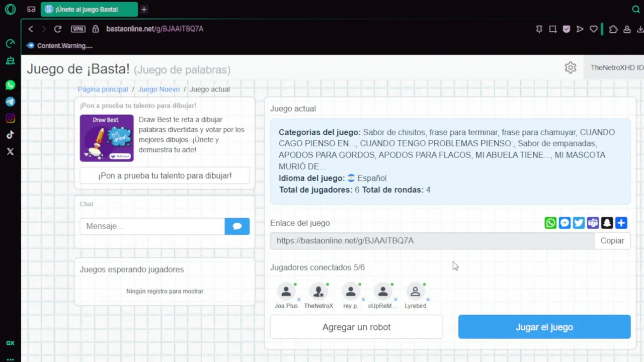Start the game with Jugar el juego

coord(544,327)
